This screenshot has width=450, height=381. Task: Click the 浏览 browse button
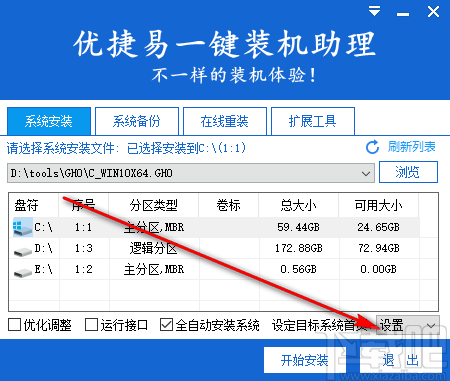408,172
